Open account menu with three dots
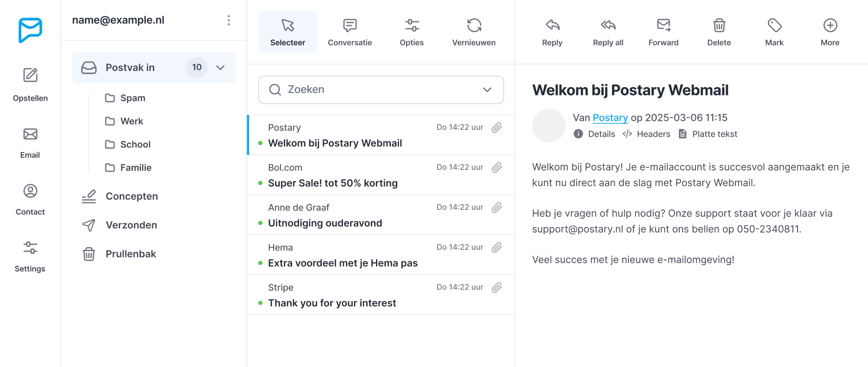Viewport: 868px width, 367px height. click(229, 20)
